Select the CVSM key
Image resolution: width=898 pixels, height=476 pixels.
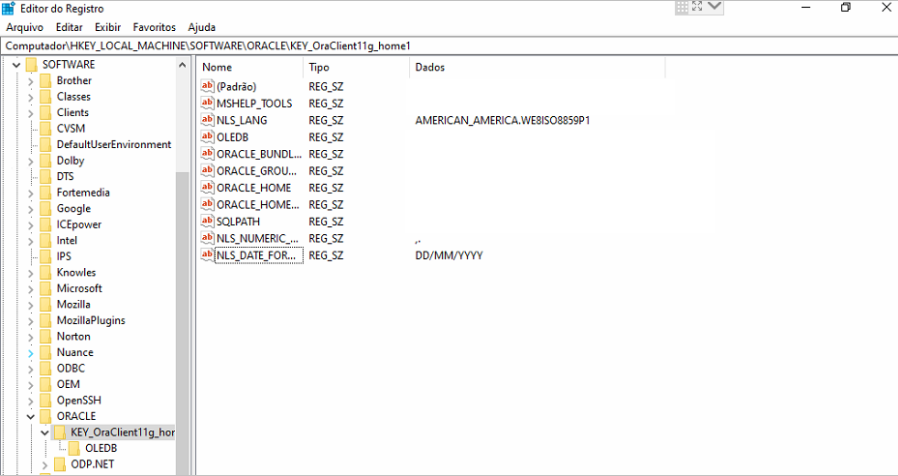[x=70, y=128]
